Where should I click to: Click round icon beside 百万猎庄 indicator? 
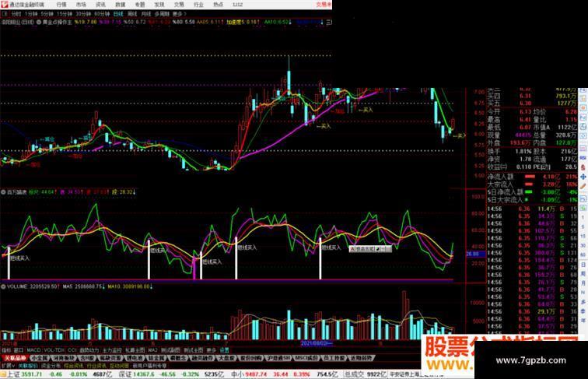click(x=3, y=192)
